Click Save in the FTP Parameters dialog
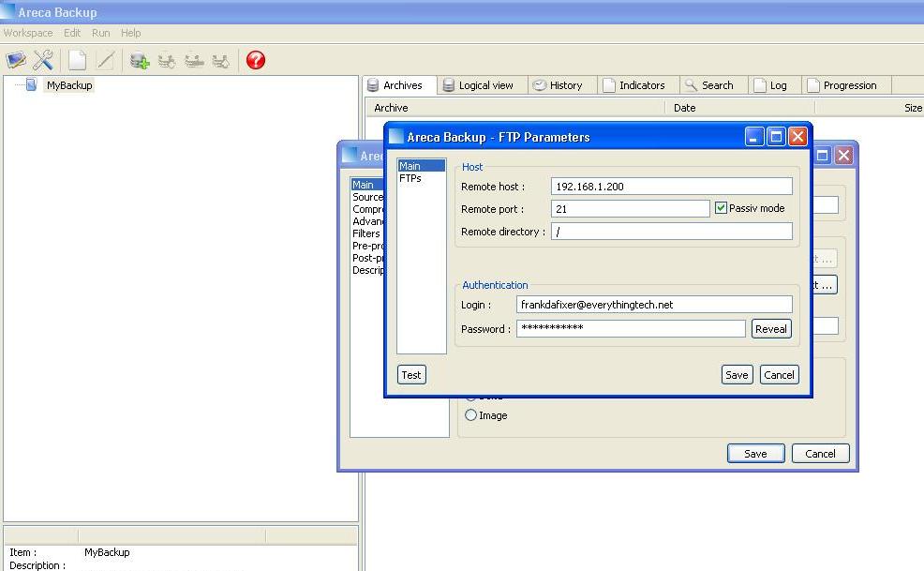Viewport: 924px width, 571px height. [737, 375]
